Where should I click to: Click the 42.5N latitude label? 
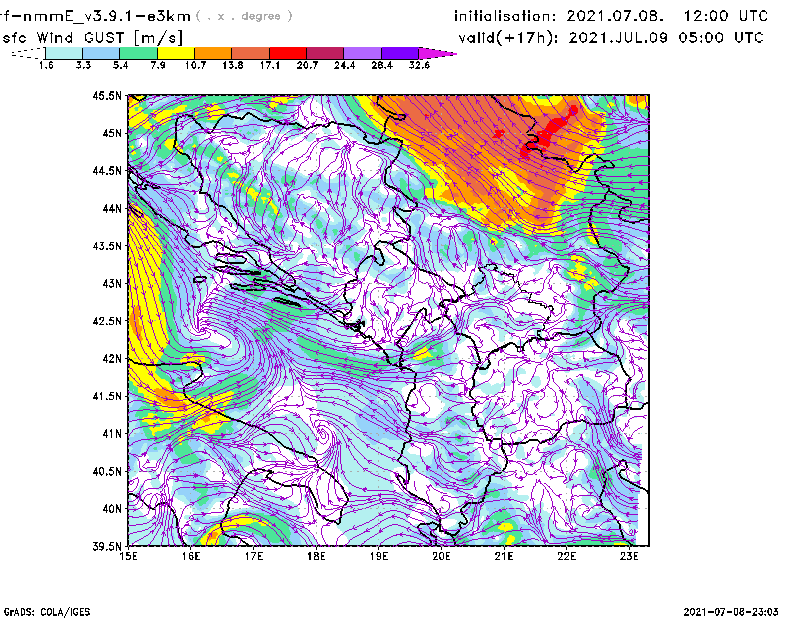[x=107, y=321]
